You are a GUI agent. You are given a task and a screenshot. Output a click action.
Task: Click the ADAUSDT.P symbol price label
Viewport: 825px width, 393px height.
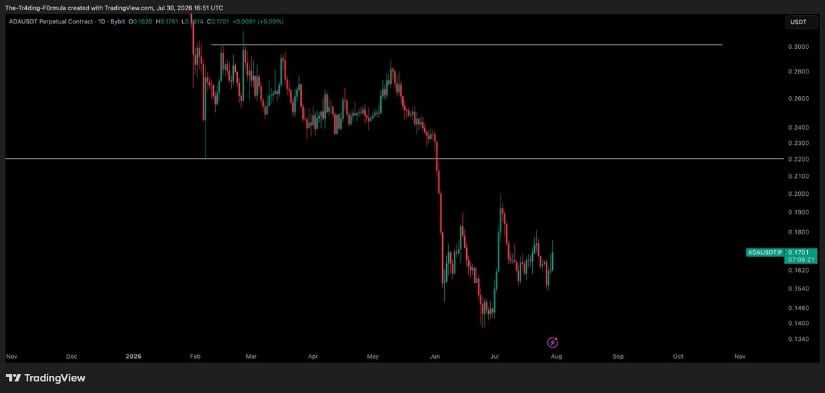[765, 253]
